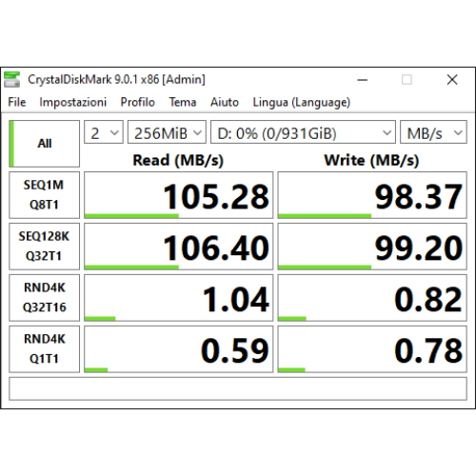Click the 0.59 RND4K Q1T1 read result

(x=178, y=349)
